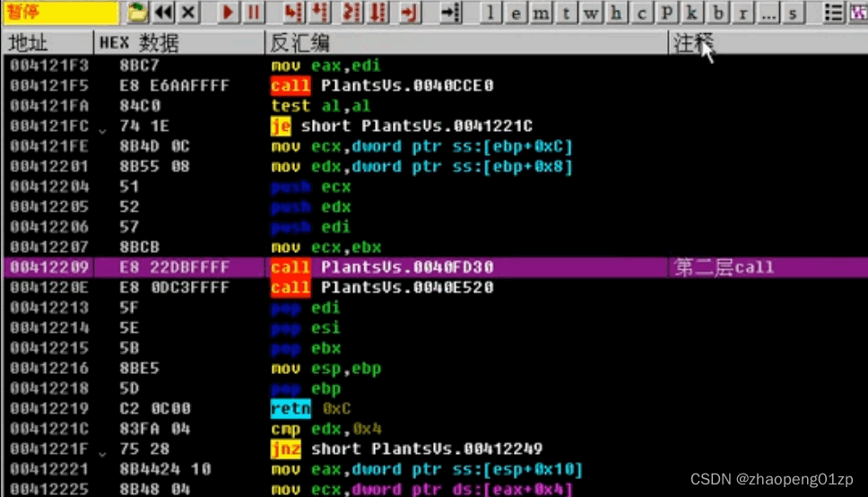Open Windows list with the w button
This screenshot has width=868, height=497.
pos(591,13)
